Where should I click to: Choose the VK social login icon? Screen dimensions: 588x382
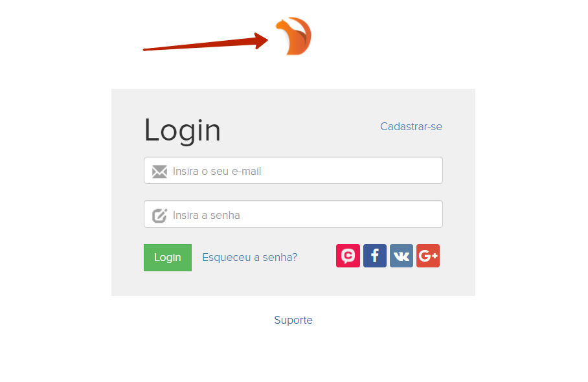click(401, 256)
